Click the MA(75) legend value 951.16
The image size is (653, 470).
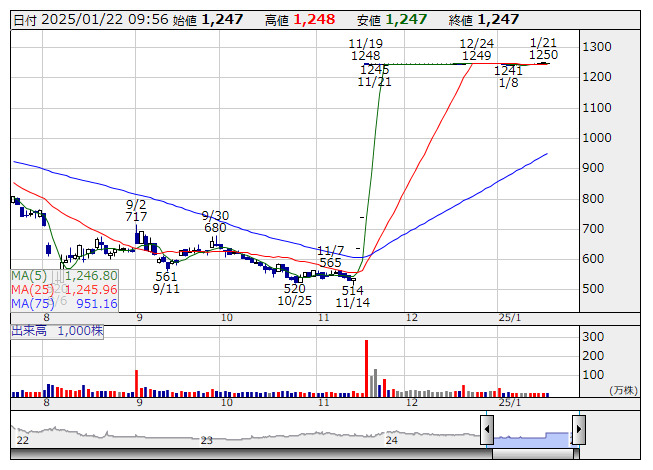pyautogui.click(x=97, y=303)
